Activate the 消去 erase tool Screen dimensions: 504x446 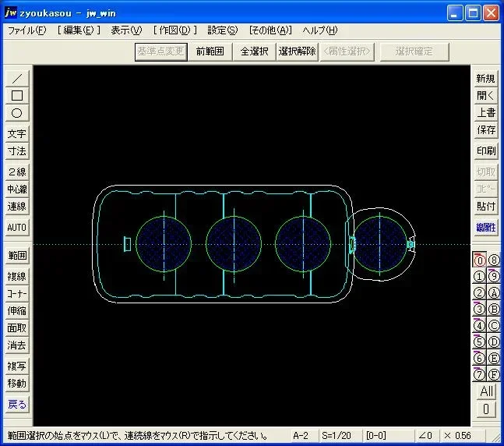pyautogui.click(x=17, y=345)
